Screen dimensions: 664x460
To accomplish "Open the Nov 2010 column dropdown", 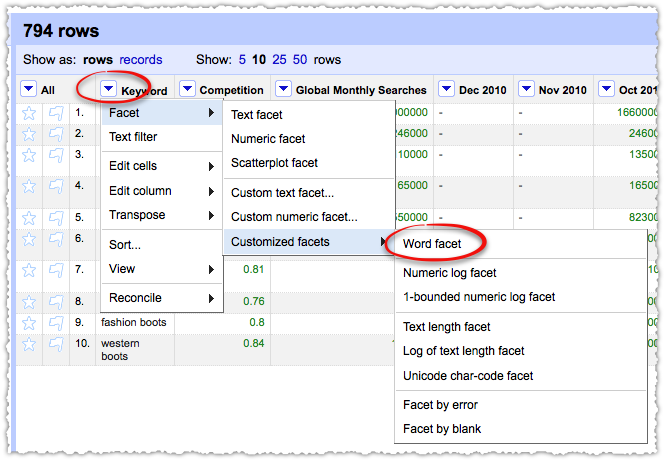I will tap(526, 89).
